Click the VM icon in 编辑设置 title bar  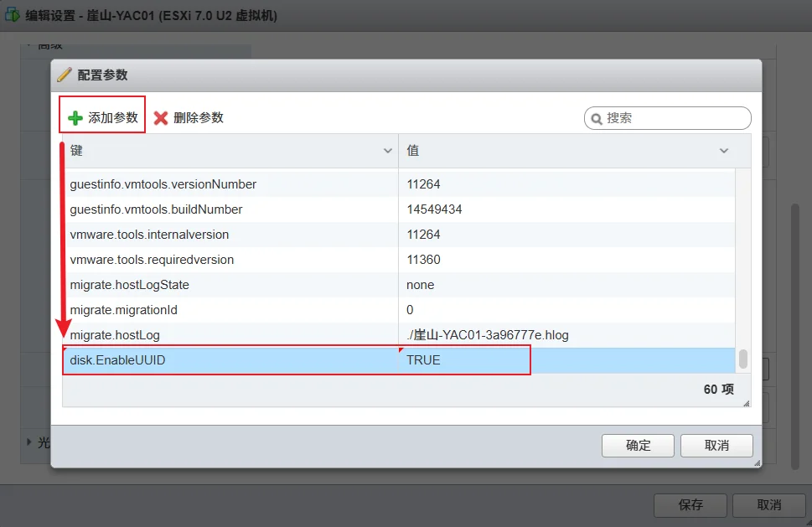click(x=13, y=15)
